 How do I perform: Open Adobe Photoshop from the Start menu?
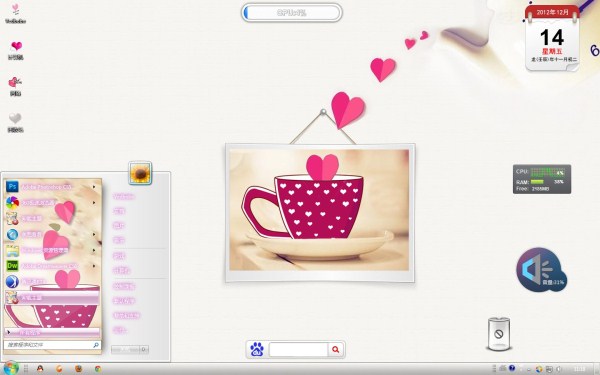click(52, 187)
